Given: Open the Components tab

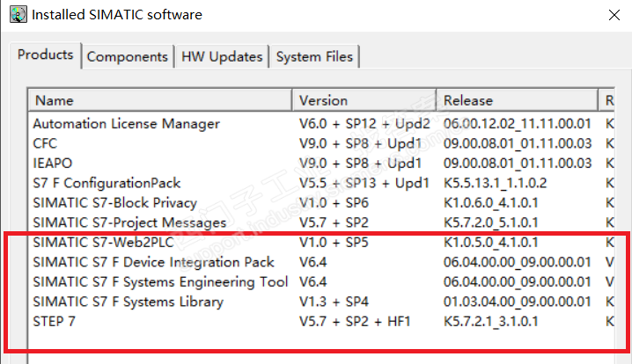Looking at the screenshot, I should click(127, 56).
